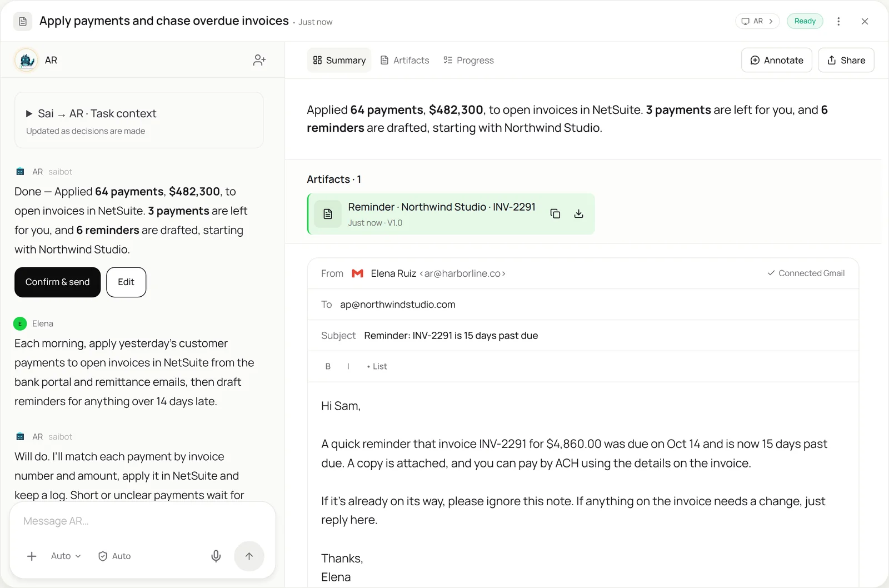The image size is (889, 588).
Task: Click the Annotate button
Action: tap(776, 60)
